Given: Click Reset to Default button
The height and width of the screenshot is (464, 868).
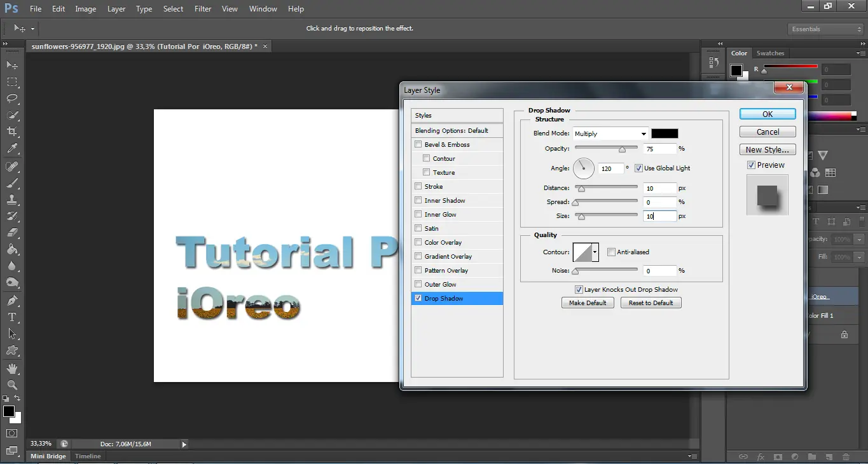Looking at the screenshot, I should click(x=651, y=303).
